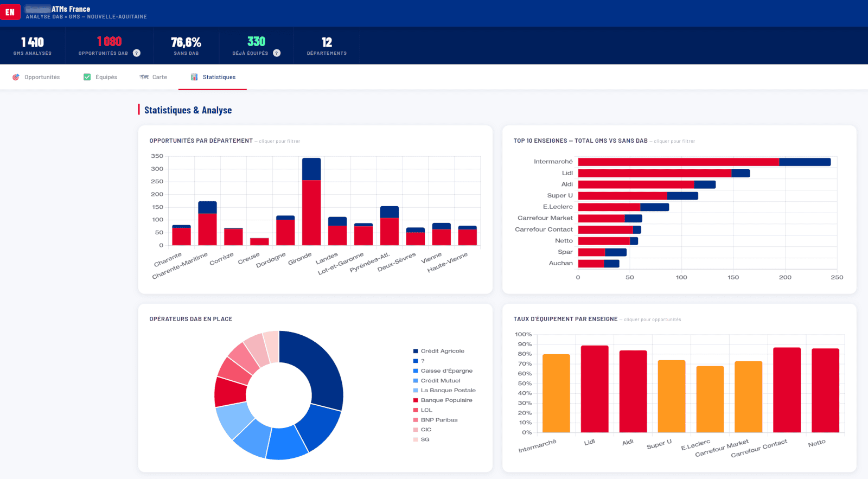The height and width of the screenshot is (479, 868).
Task: Click the 76,6% Sans DAB stat
Action: click(x=186, y=46)
